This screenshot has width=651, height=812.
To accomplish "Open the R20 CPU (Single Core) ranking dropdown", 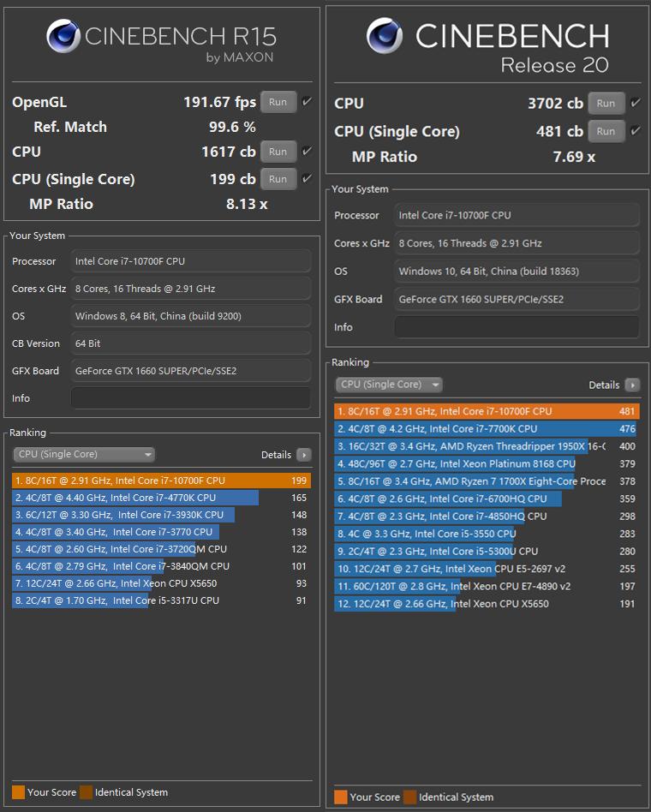I will [x=389, y=385].
